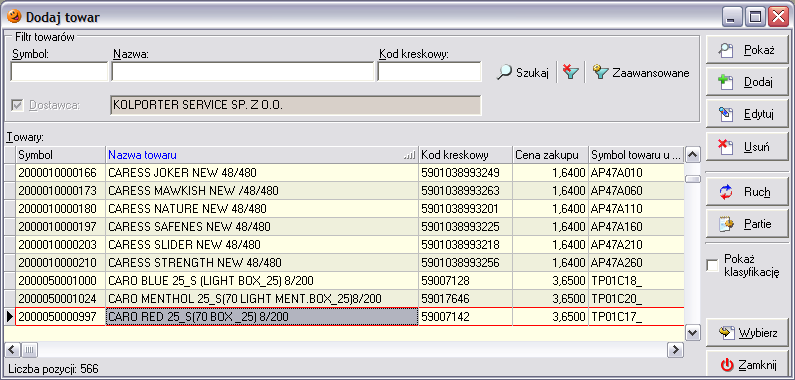Click the Pokaż button
This screenshot has width=795, height=380.
(x=747, y=50)
